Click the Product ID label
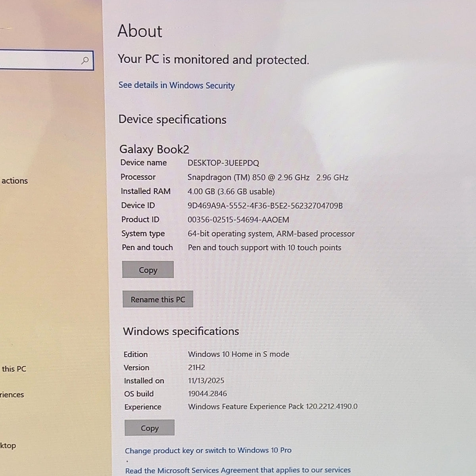The image size is (476, 476). coord(140,219)
